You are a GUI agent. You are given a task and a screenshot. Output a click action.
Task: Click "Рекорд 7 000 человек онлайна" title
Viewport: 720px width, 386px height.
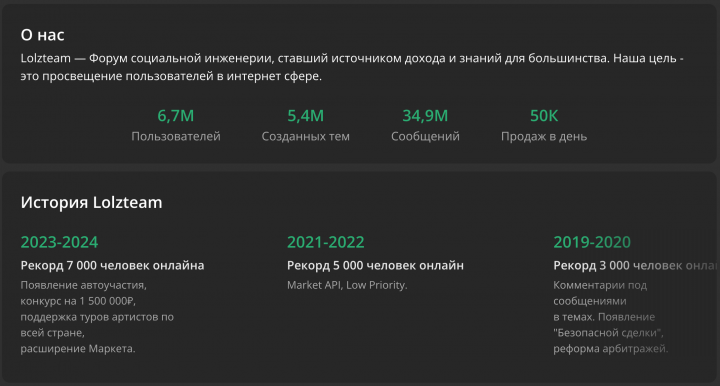click(112, 265)
